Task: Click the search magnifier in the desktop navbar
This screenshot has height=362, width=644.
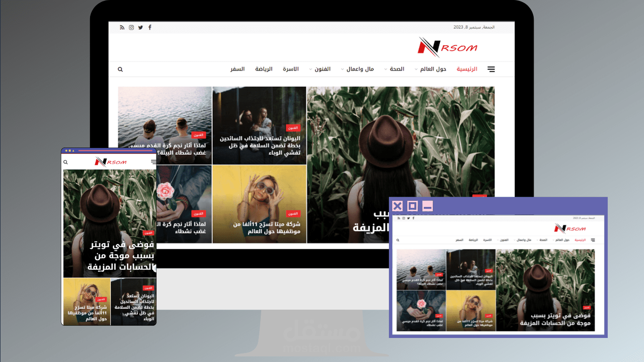Action: [x=120, y=69]
